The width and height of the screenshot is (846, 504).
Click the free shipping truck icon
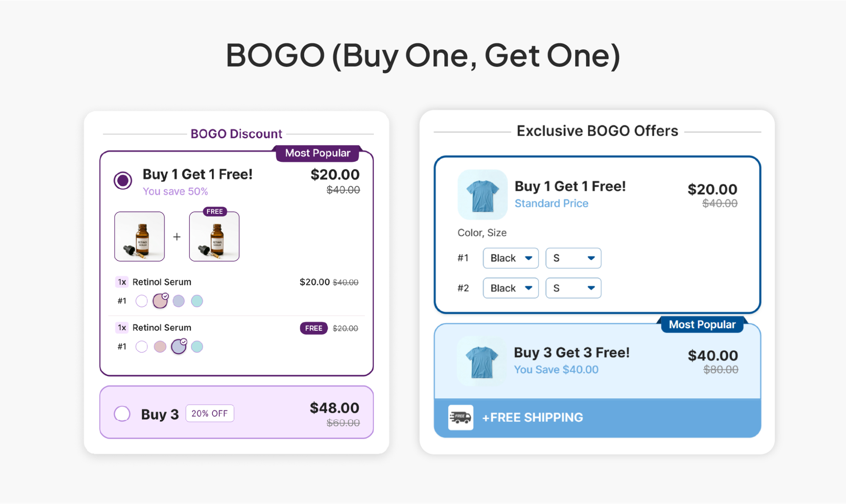point(461,418)
